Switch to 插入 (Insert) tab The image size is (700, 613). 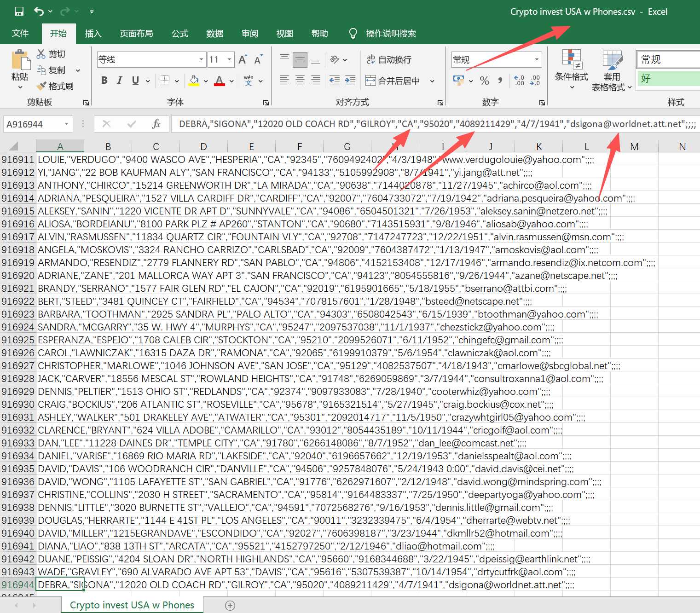click(93, 34)
